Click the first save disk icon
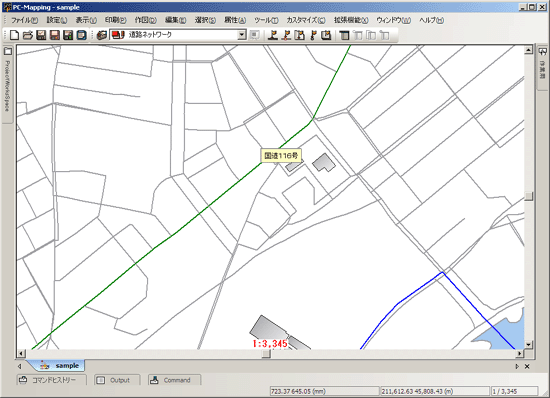 pyautogui.click(x=41, y=35)
